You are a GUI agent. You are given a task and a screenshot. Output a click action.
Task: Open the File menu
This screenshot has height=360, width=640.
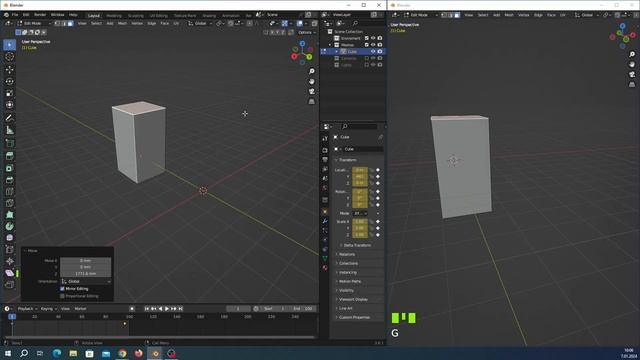click(15, 15)
